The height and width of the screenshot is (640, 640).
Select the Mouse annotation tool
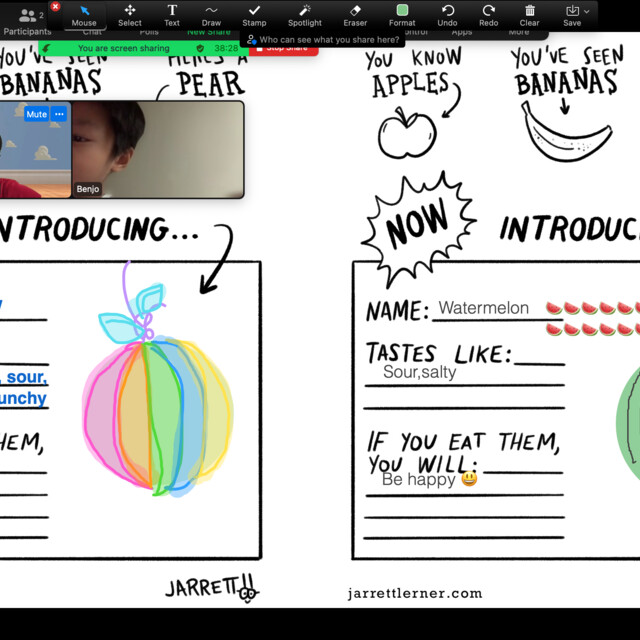tap(84, 14)
